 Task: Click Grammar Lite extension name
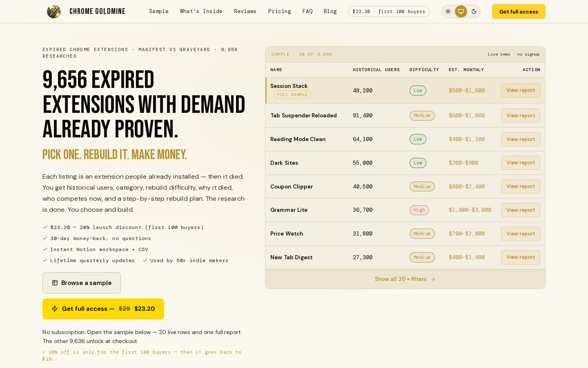(289, 210)
